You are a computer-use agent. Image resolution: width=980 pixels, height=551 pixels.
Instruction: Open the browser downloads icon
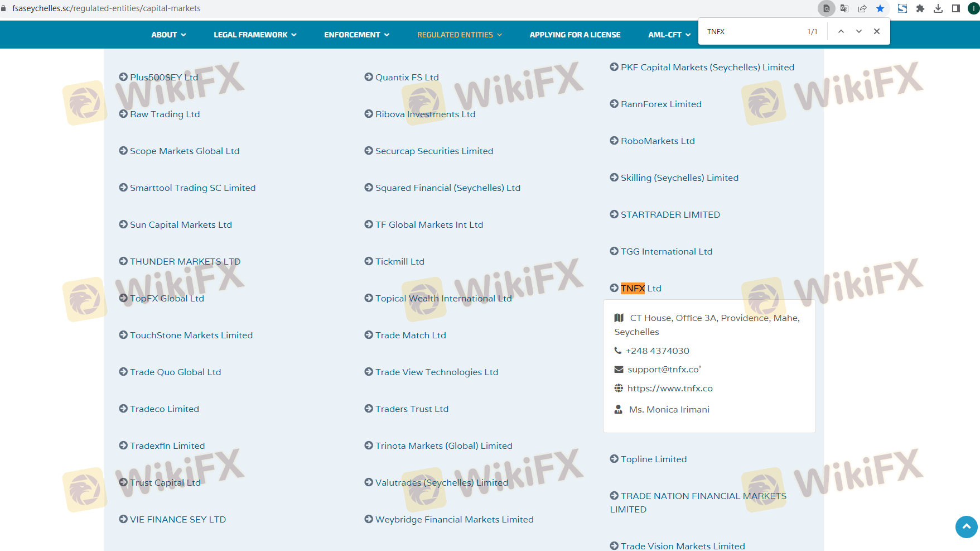click(x=938, y=8)
